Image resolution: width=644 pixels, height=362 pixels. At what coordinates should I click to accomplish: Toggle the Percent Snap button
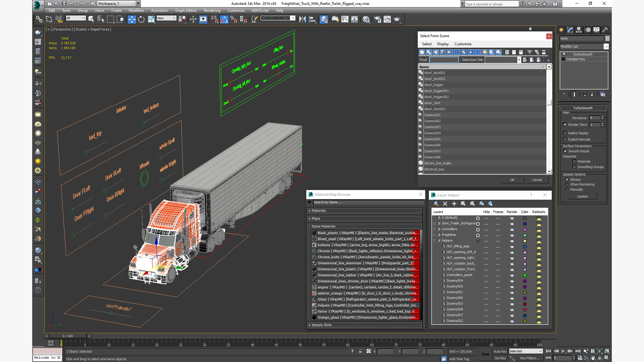[x=234, y=19]
